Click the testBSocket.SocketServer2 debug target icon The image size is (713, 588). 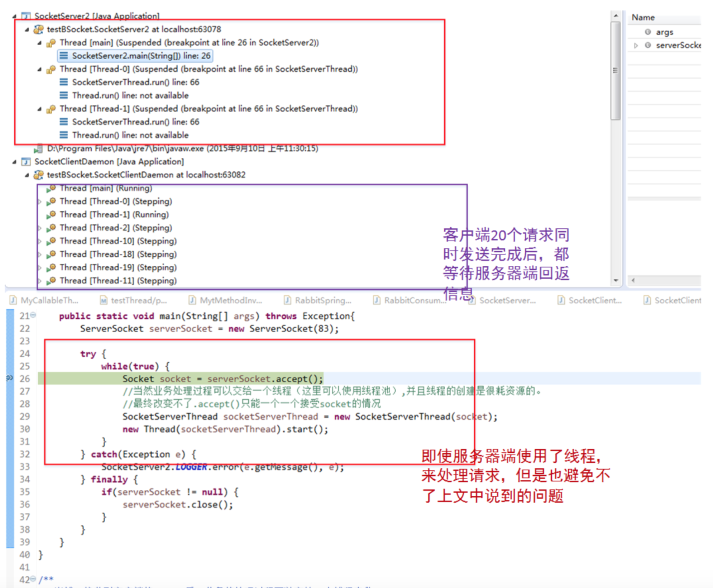click(39, 29)
